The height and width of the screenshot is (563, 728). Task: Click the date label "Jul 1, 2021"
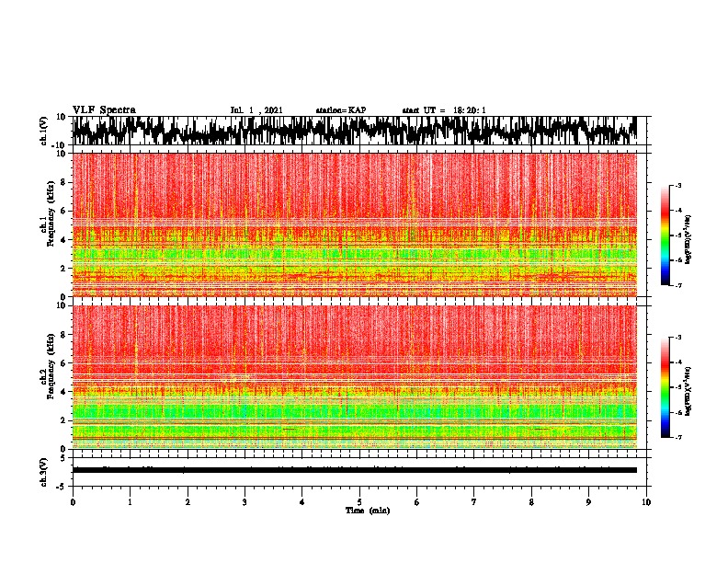256,110
